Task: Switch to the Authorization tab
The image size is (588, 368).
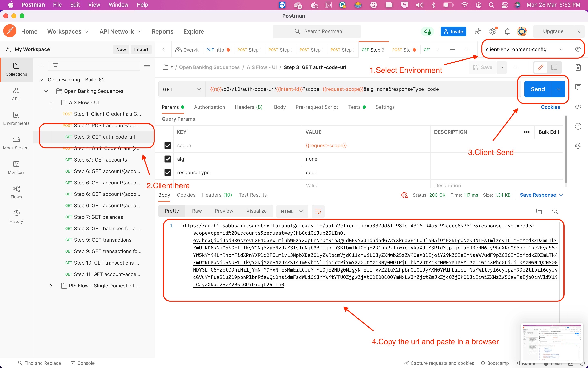Action: coord(209,107)
